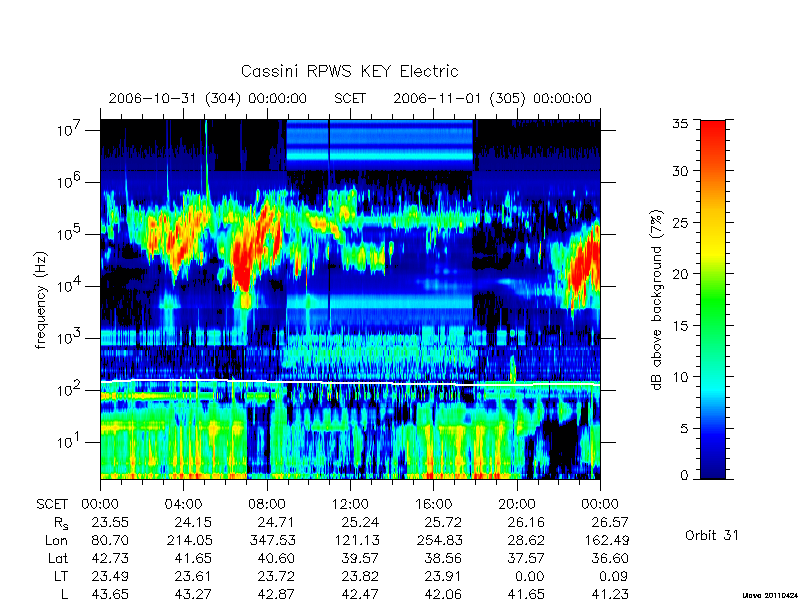Image resolution: width=800 pixels, height=600 pixels.
Task: Click the 15 value on color scale
Action: point(680,326)
